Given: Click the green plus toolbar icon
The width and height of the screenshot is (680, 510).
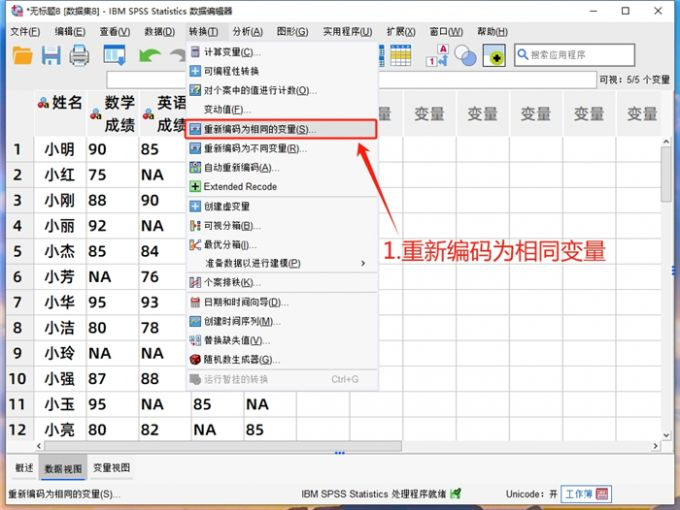Looking at the screenshot, I should (x=494, y=56).
